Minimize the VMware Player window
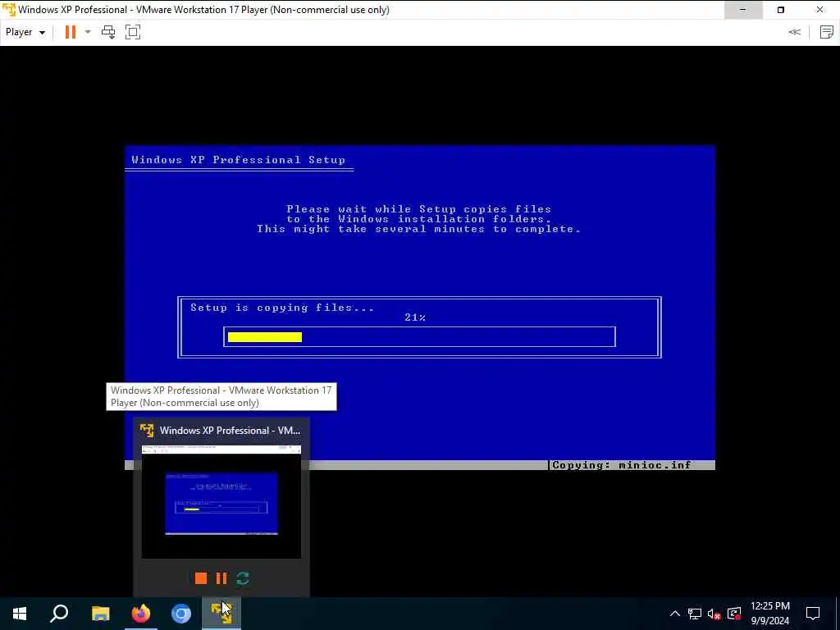Screen dimensions: 840x630 click(743, 10)
